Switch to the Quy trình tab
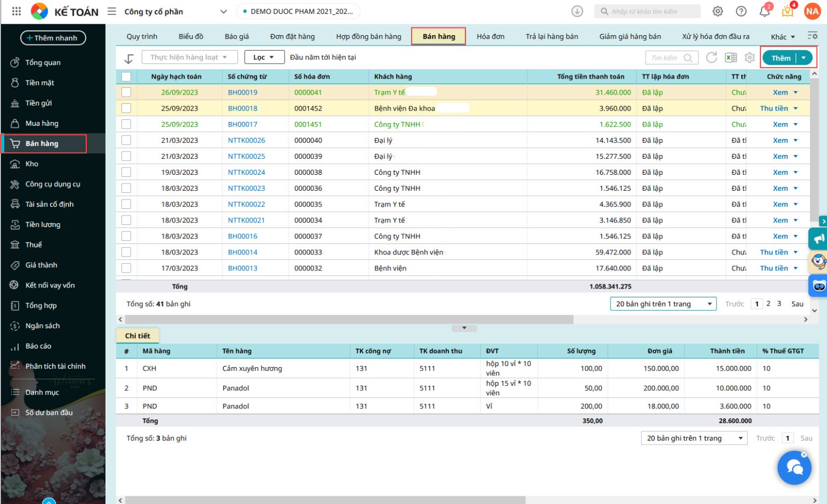Screen dimensions: 827x504 [142, 36]
